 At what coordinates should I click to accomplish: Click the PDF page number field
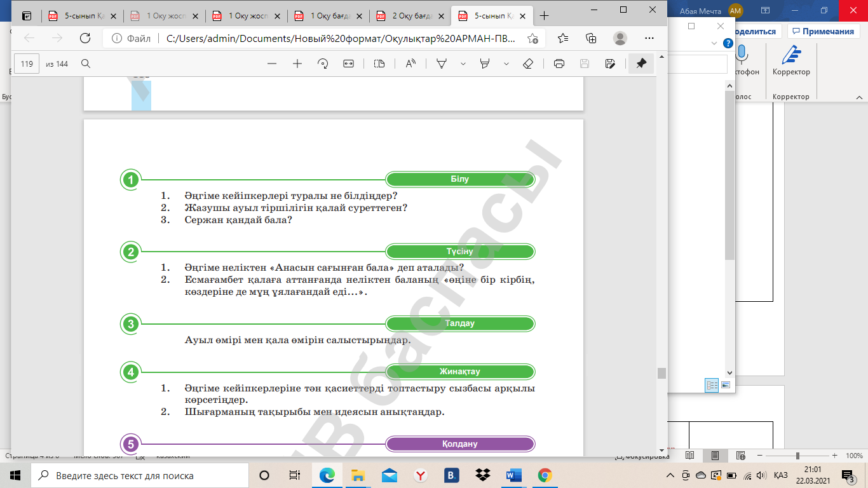point(27,64)
